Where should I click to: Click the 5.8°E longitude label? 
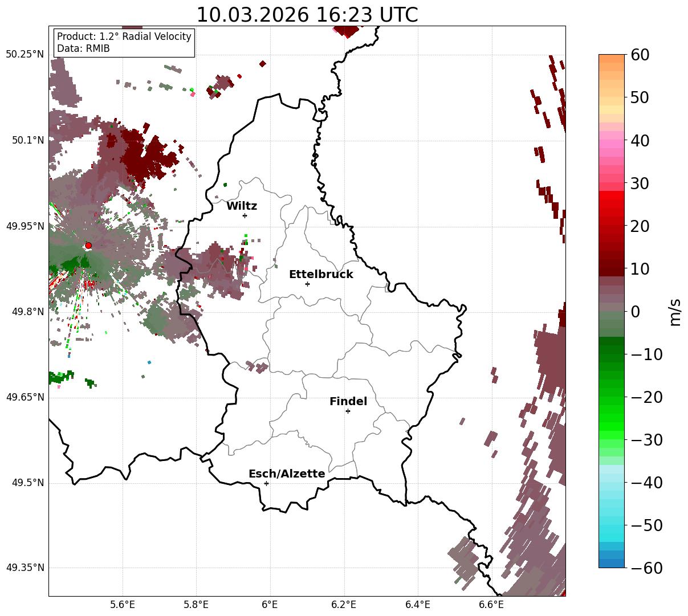point(196,605)
